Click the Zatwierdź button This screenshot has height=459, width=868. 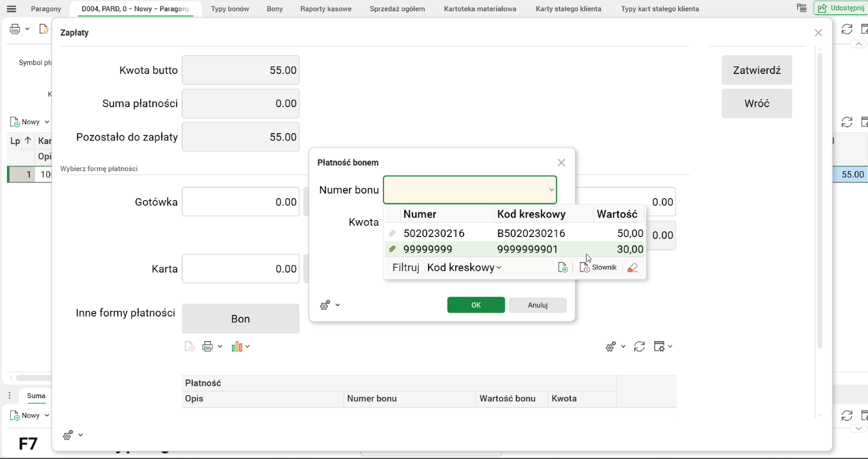(x=756, y=70)
